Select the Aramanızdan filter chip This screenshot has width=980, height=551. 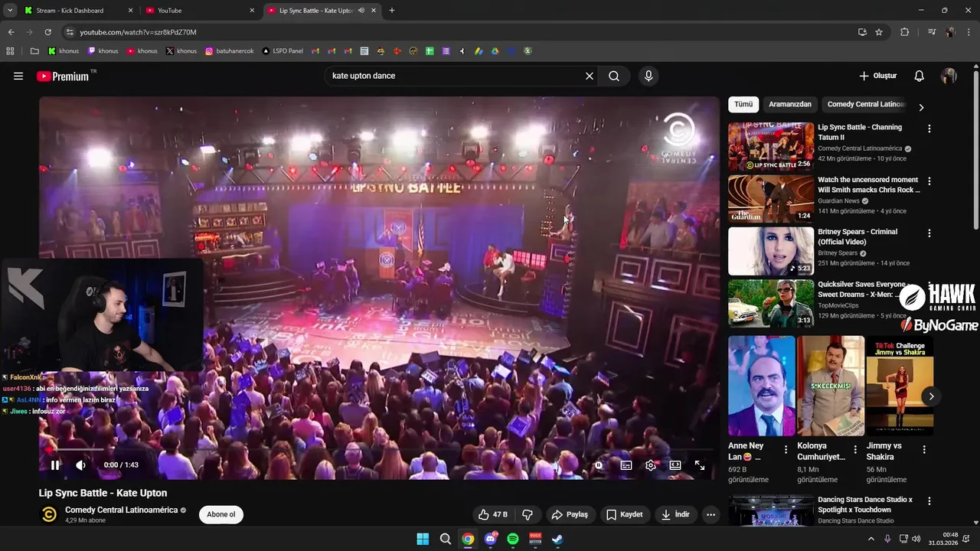point(790,104)
